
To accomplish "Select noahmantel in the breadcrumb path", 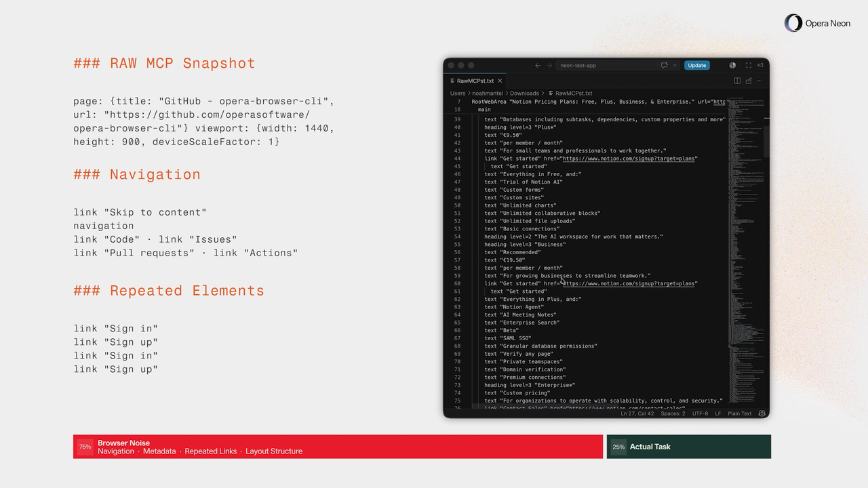I will click(487, 94).
